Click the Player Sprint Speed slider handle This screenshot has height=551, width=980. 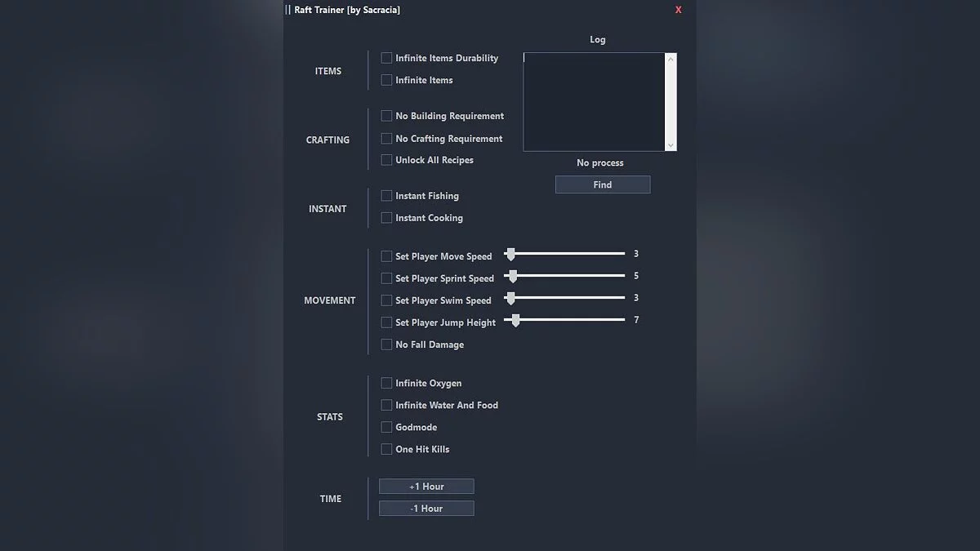513,277
